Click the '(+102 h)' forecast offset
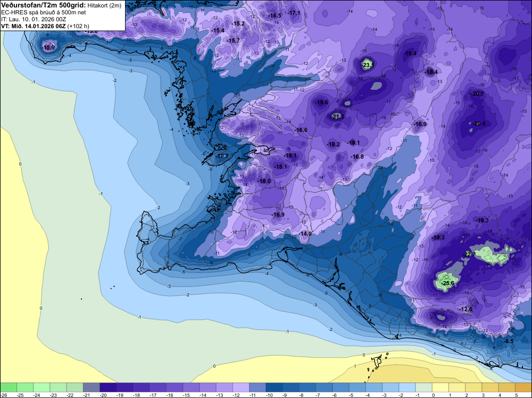This screenshot has width=532, height=398. pyautogui.click(x=78, y=26)
